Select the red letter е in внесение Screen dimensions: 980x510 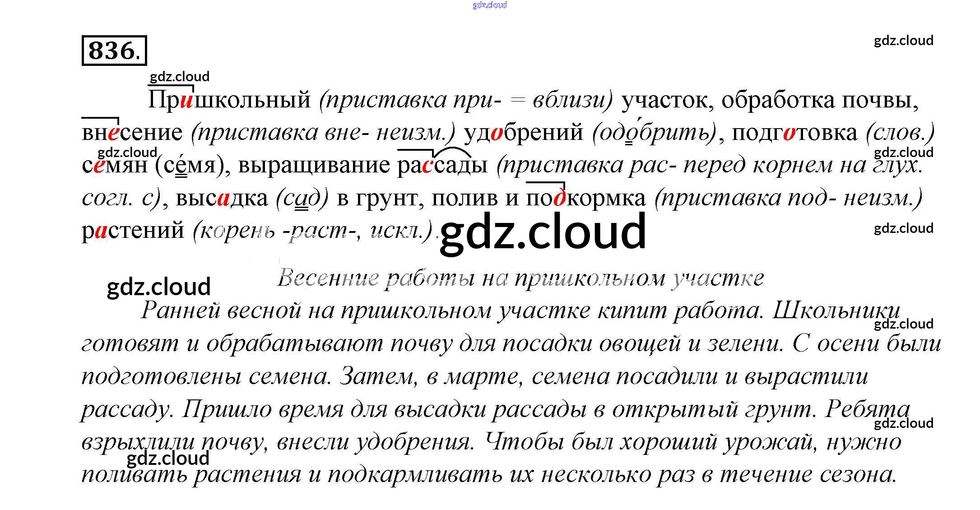[114, 133]
